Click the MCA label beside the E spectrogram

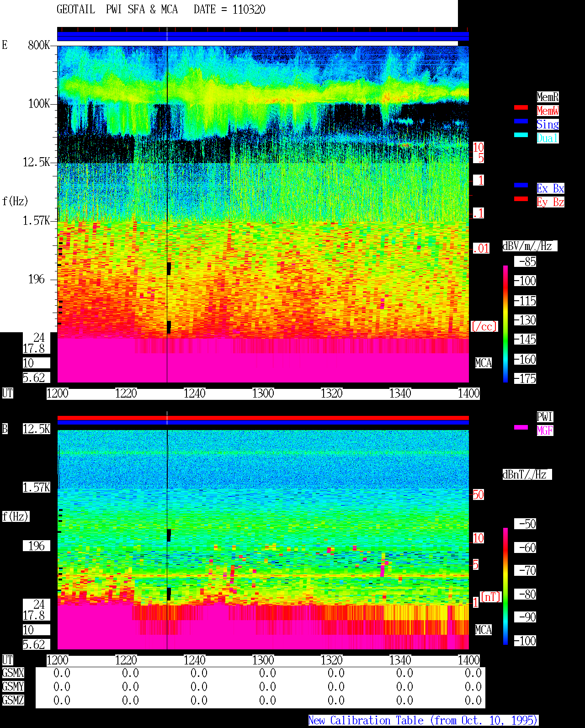(484, 363)
